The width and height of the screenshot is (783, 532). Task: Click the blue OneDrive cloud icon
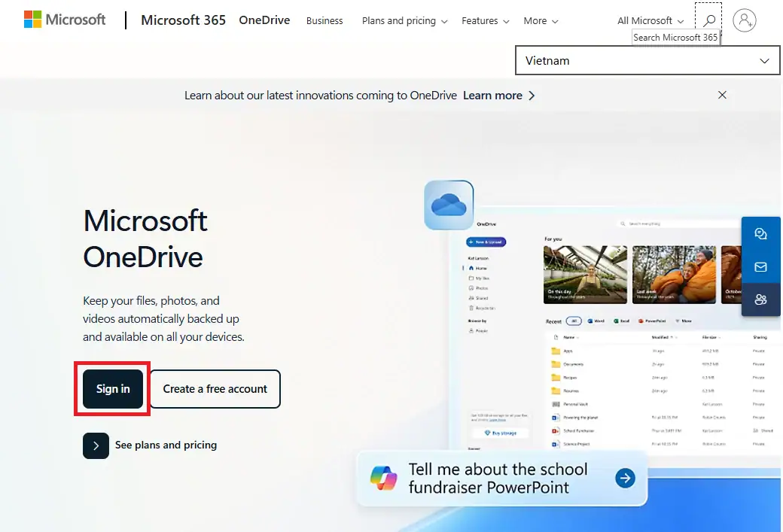click(449, 205)
